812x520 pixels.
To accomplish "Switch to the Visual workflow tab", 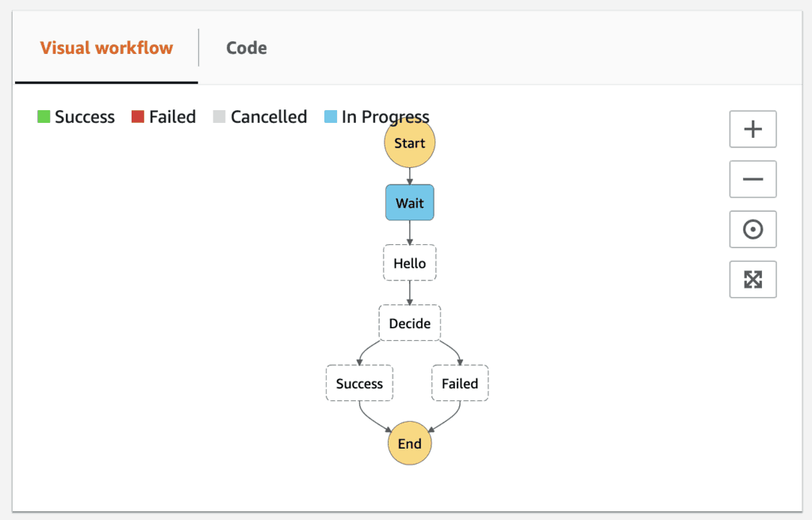I will click(x=106, y=48).
